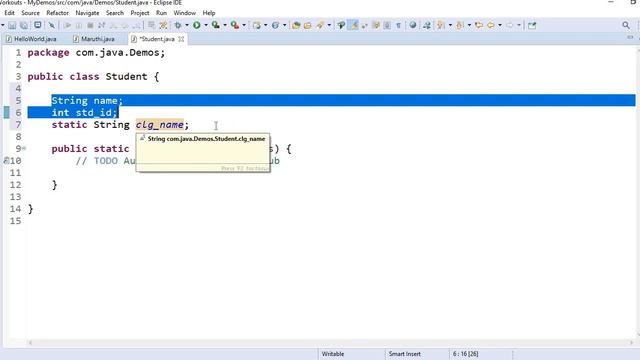Image resolution: width=640 pixels, height=360 pixels.
Task: Click the globe web browser icon
Action: pos(413,25)
